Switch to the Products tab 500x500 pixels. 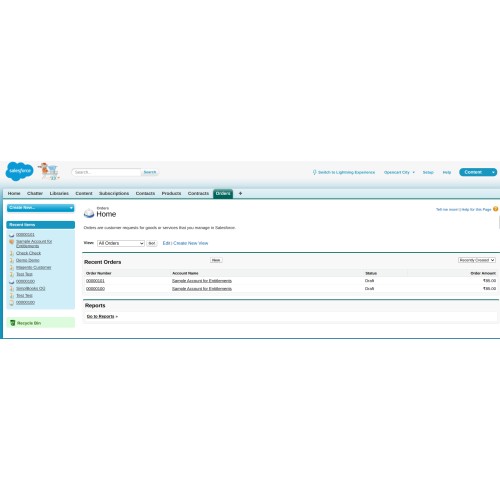[171, 193]
